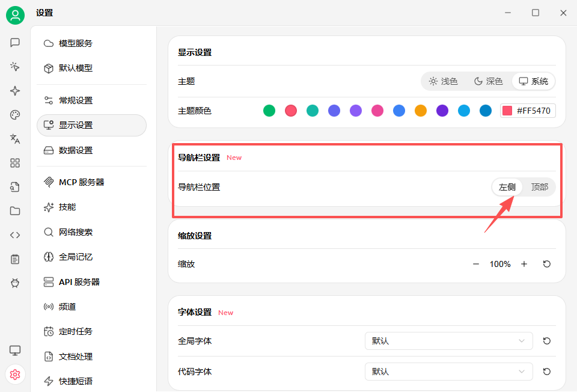The image size is (577, 392).
Task: Click the monitor icon in sidebar bottom
Action: tap(15, 351)
